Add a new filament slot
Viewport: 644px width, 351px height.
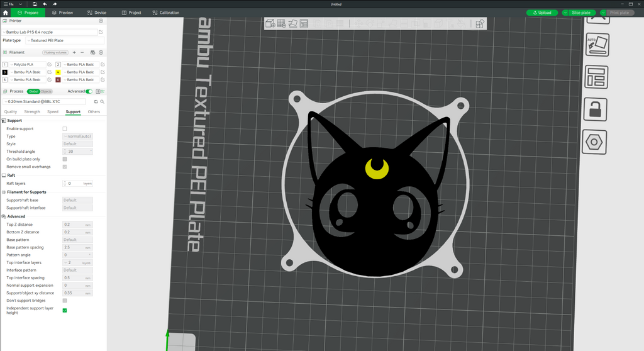pos(74,53)
